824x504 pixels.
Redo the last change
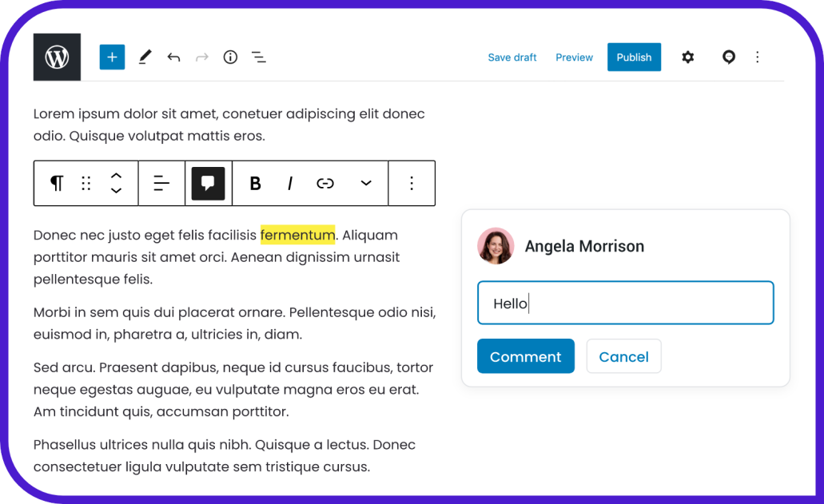pyautogui.click(x=201, y=58)
